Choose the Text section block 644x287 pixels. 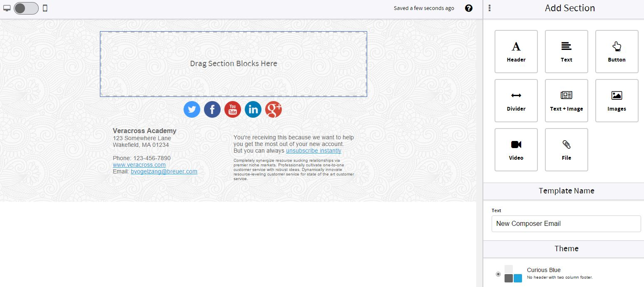566,52
